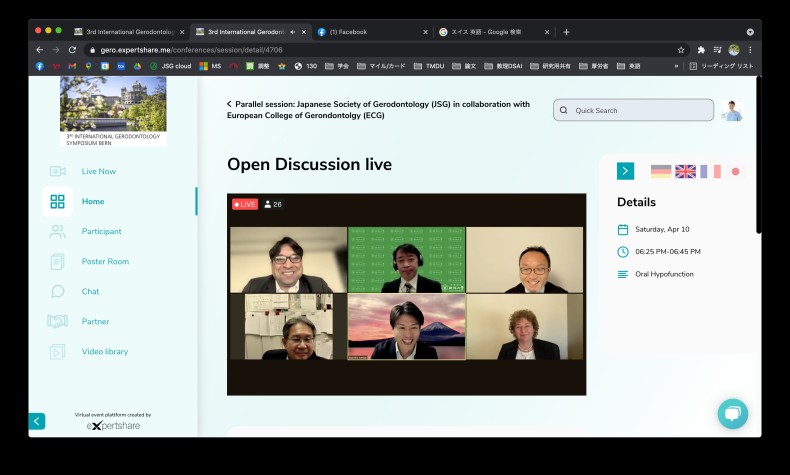Open the リーディング リスト reading list

(721, 66)
